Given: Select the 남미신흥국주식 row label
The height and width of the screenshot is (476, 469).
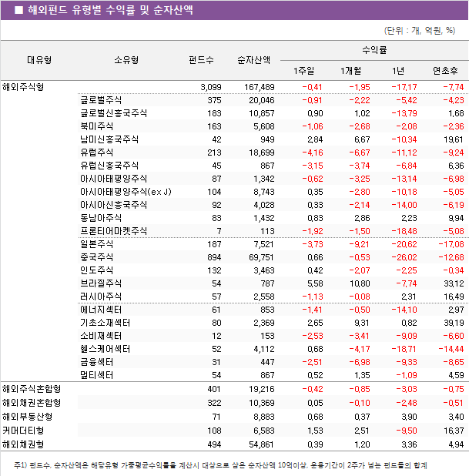Looking at the screenshot, I should [x=109, y=139].
